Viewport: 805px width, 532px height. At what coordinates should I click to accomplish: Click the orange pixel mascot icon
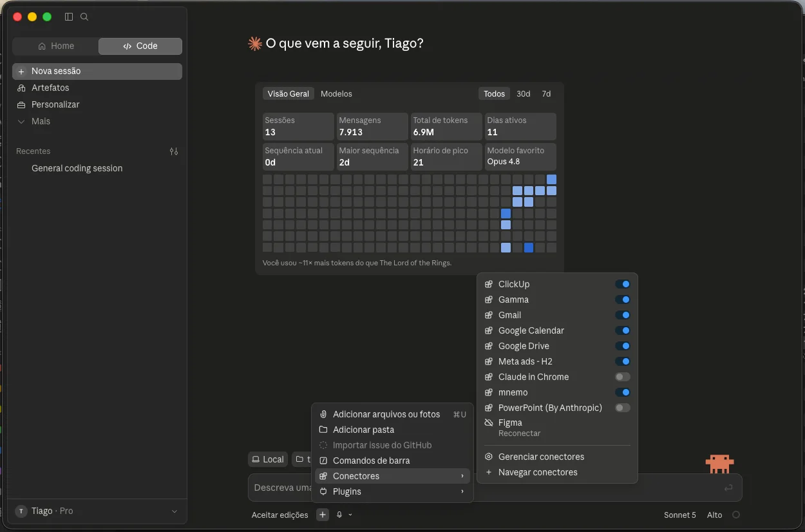pyautogui.click(x=719, y=463)
